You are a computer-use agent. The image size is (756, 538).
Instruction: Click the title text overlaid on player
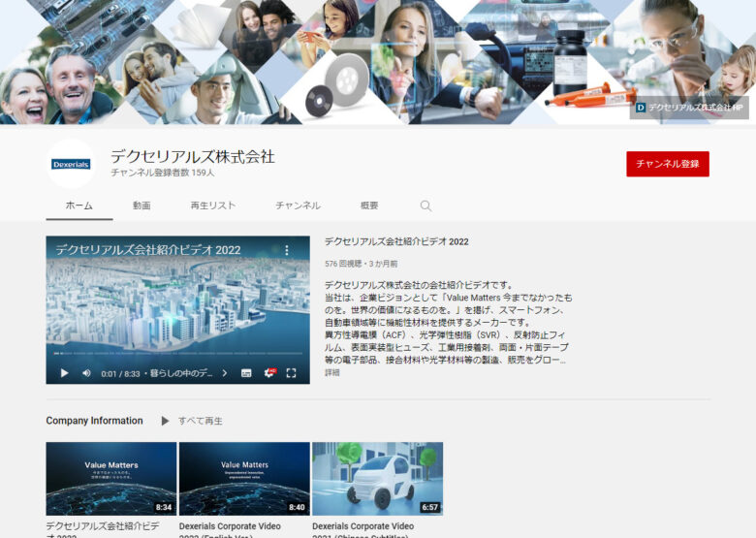(148, 250)
